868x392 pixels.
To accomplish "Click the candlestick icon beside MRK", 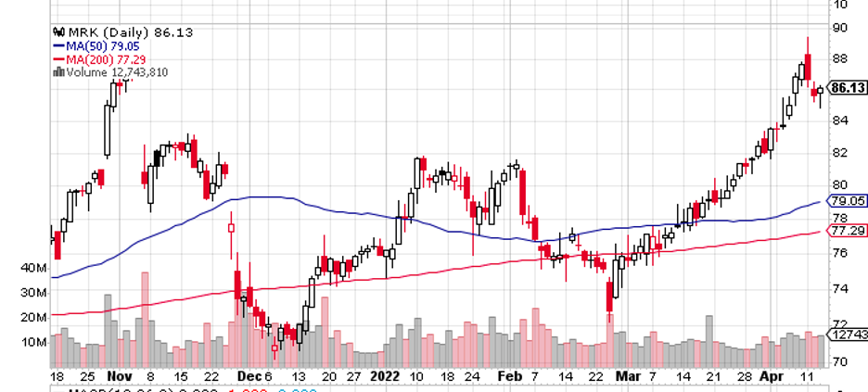I will (x=58, y=32).
